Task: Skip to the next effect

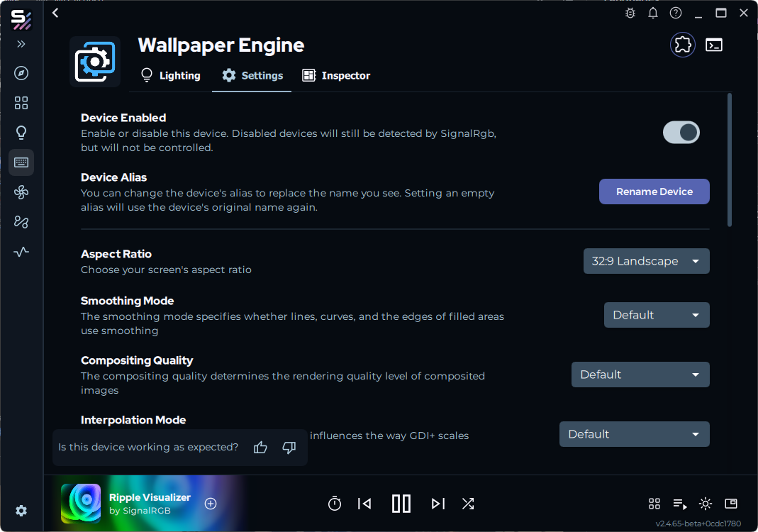Action: 438,504
